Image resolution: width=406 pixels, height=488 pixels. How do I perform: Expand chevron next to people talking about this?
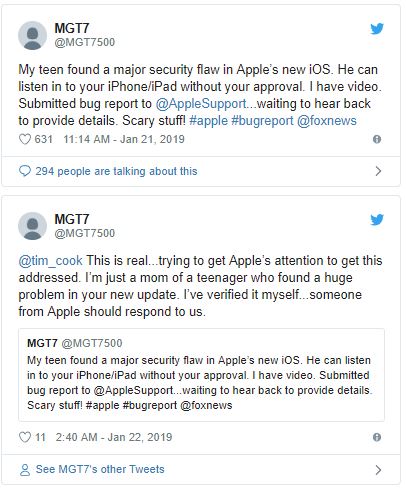point(378,171)
